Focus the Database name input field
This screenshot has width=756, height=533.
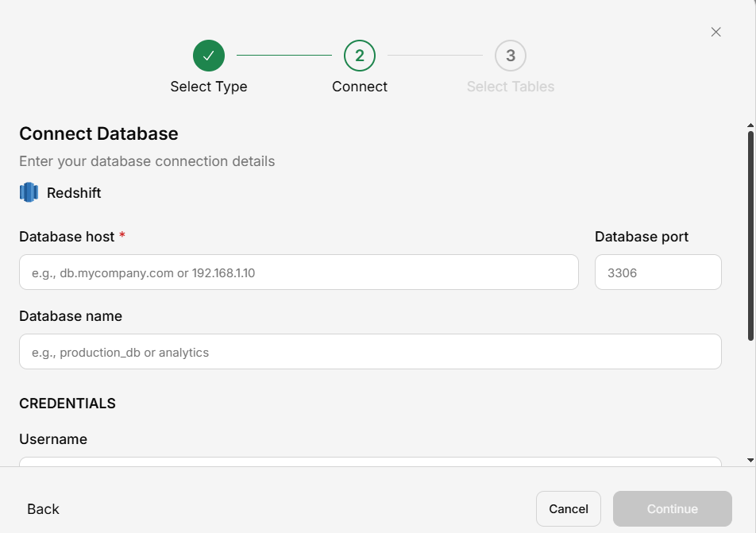(x=370, y=352)
